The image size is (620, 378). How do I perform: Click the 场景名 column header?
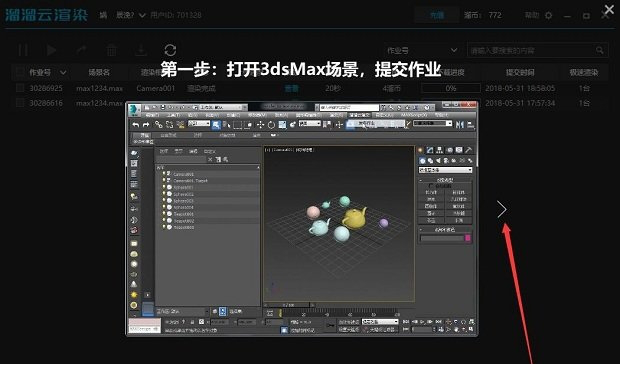99,72
